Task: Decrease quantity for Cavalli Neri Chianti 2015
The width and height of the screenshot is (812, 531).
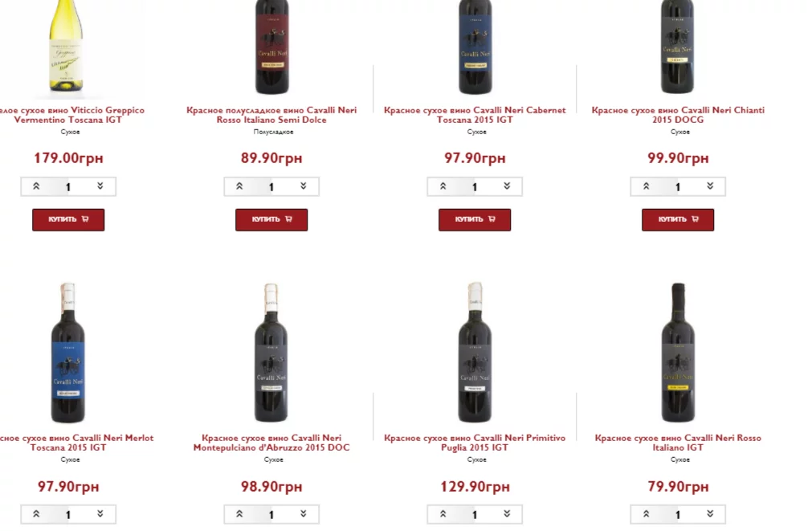Action: point(710,186)
